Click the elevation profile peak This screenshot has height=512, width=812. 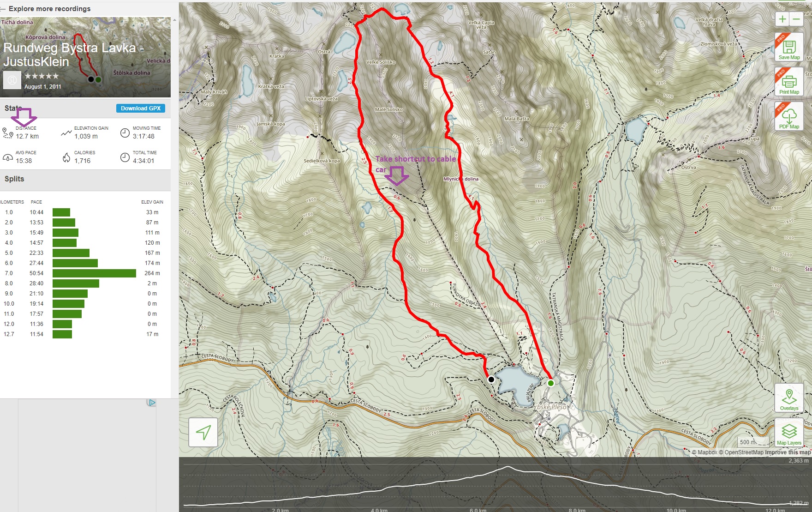pos(507,467)
